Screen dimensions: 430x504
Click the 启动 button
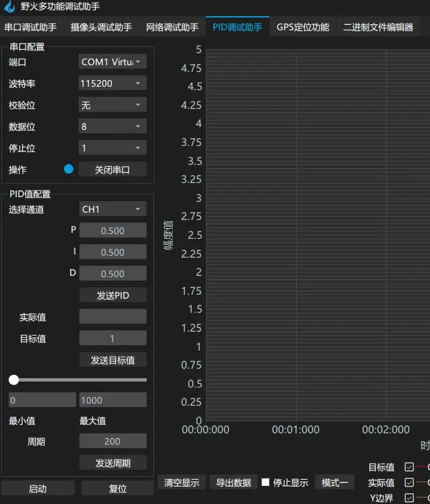point(38,489)
